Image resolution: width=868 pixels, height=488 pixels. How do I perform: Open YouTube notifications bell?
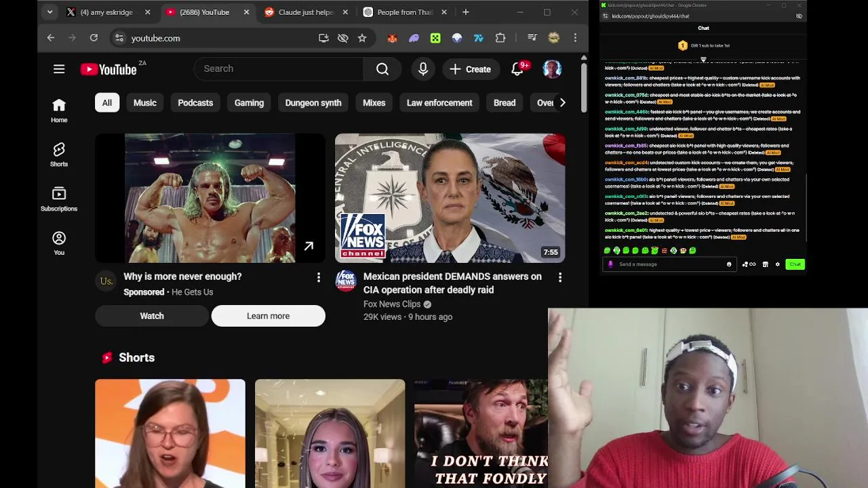(x=517, y=68)
